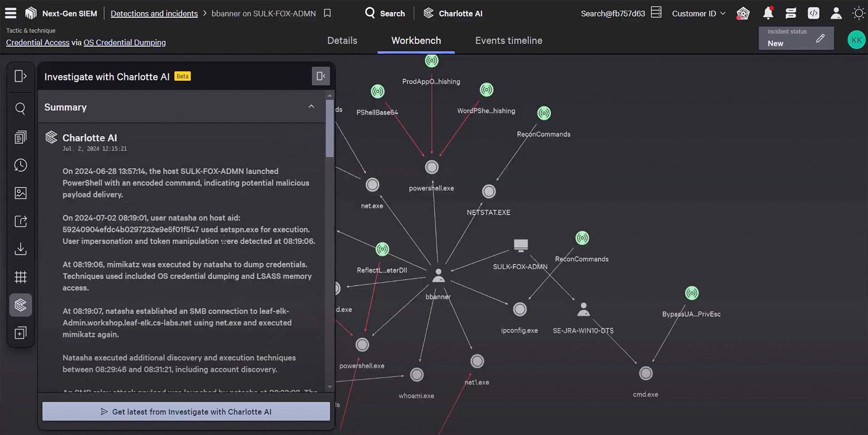868x435 pixels.
Task: Select the net.exe process node
Action: [372, 185]
